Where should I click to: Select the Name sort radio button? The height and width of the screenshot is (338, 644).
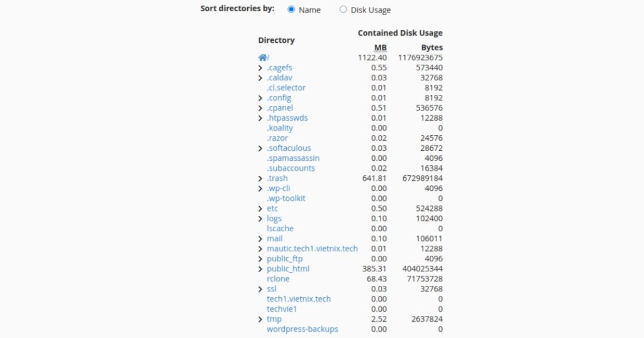click(291, 9)
